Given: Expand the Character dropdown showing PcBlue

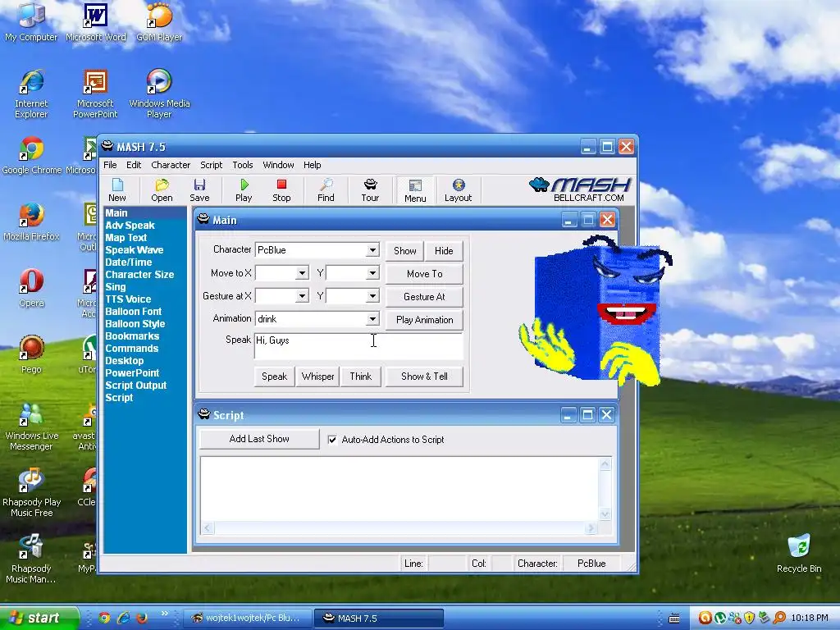Looking at the screenshot, I should click(x=372, y=250).
